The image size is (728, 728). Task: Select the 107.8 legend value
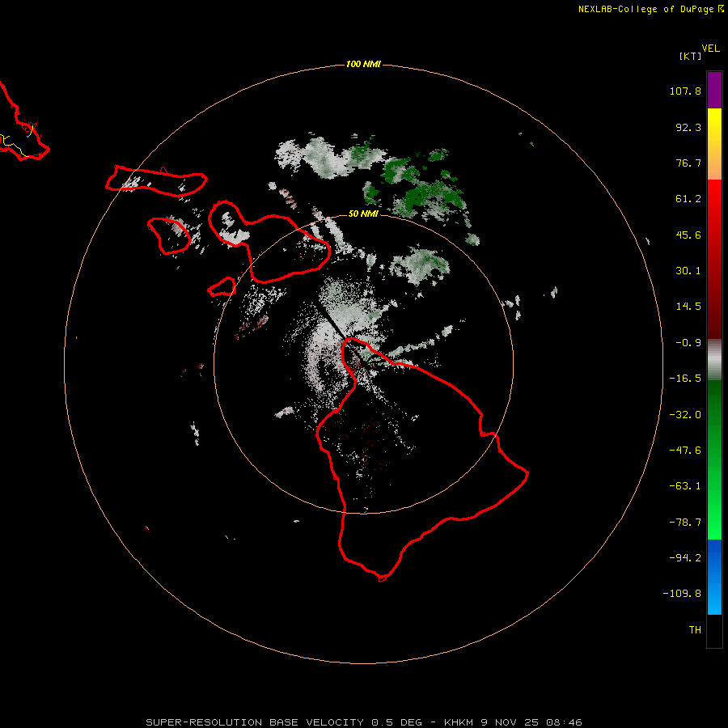click(x=685, y=91)
